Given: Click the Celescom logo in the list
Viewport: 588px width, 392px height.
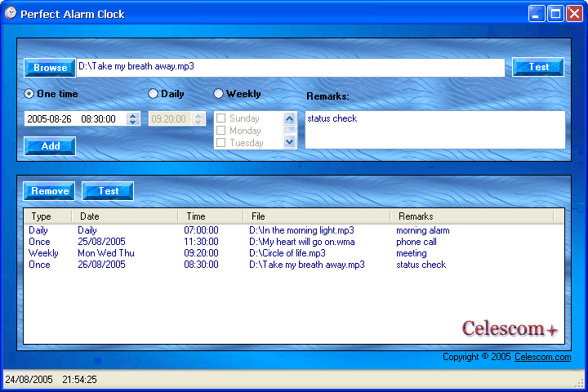Looking at the screenshot, I should point(510,329).
